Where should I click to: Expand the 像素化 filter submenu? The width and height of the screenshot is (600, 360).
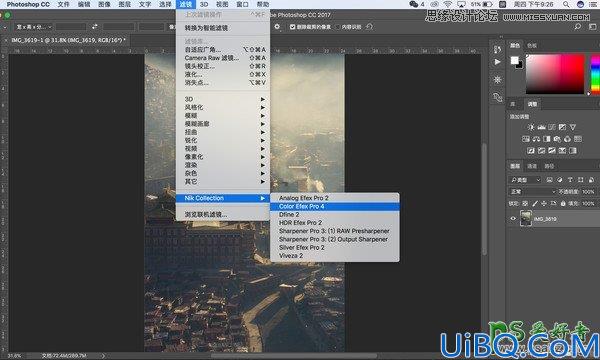(x=223, y=157)
